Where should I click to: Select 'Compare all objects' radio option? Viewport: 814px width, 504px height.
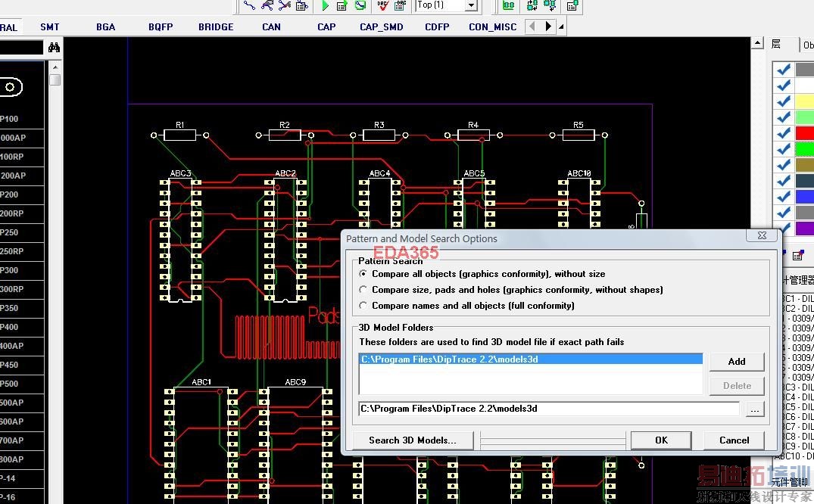(x=363, y=274)
